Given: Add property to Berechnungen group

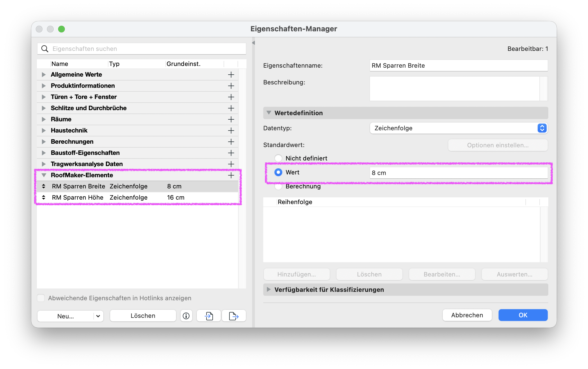Looking at the screenshot, I should click(x=231, y=142).
